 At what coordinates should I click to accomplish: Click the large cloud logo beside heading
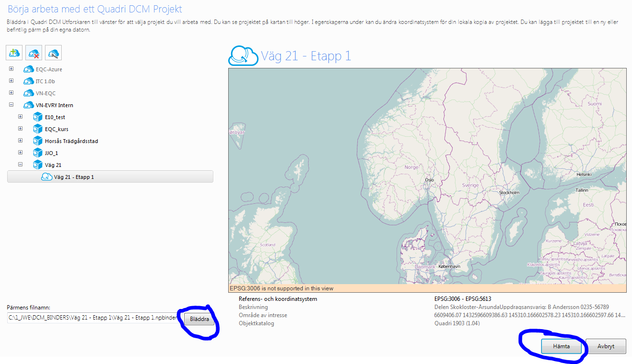pyautogui.click(x=243, y=55)
